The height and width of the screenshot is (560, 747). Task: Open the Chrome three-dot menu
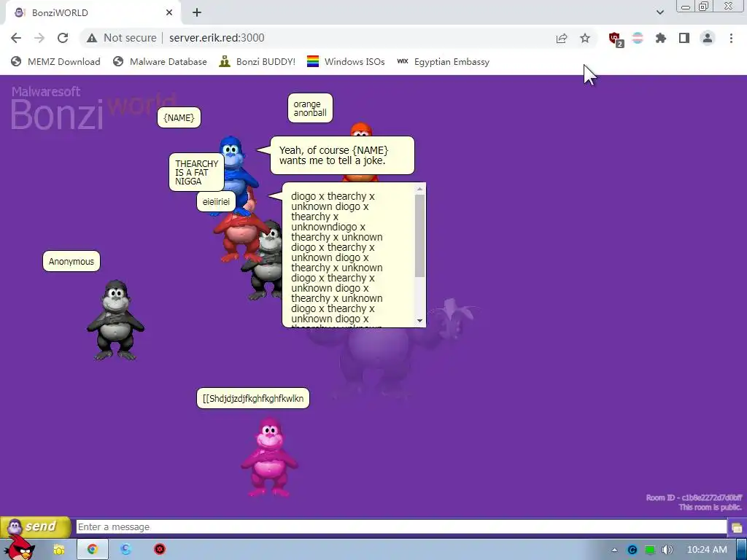(731, 38)
